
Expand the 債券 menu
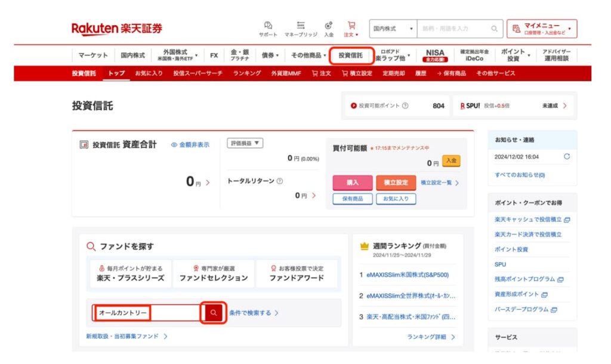270,55
